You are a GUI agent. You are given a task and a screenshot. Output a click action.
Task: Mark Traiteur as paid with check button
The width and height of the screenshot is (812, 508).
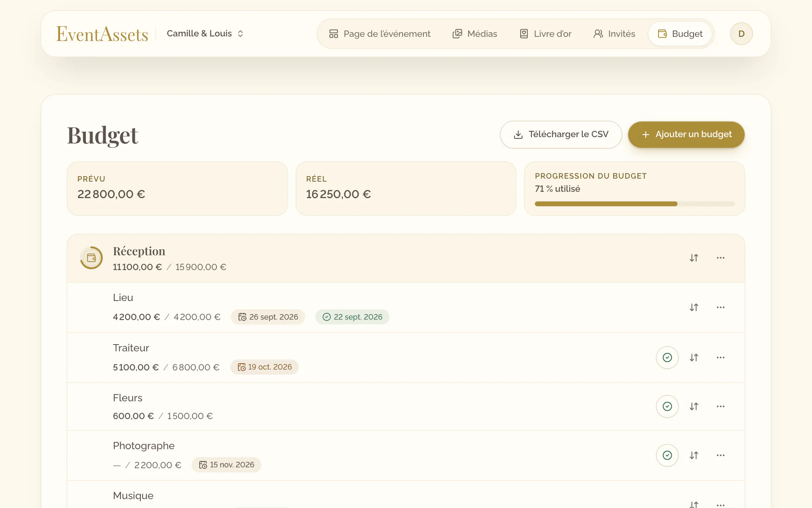coord(667,358)
